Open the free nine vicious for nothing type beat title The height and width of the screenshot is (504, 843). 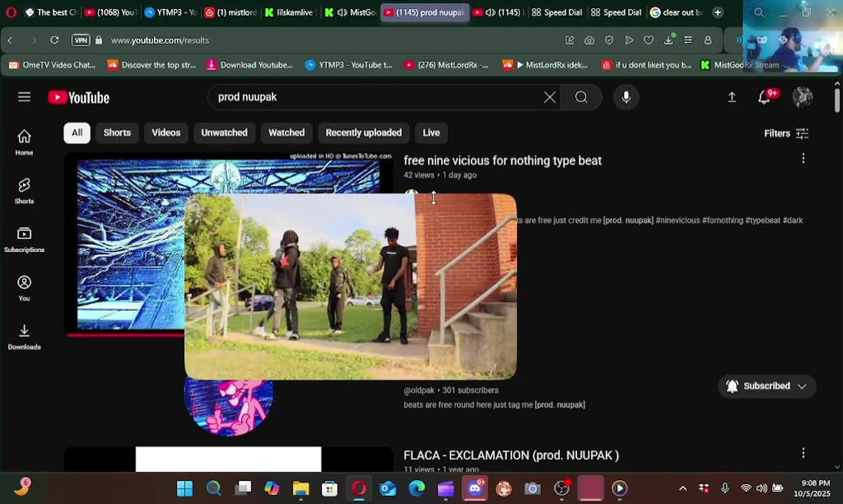click(503, 160)
